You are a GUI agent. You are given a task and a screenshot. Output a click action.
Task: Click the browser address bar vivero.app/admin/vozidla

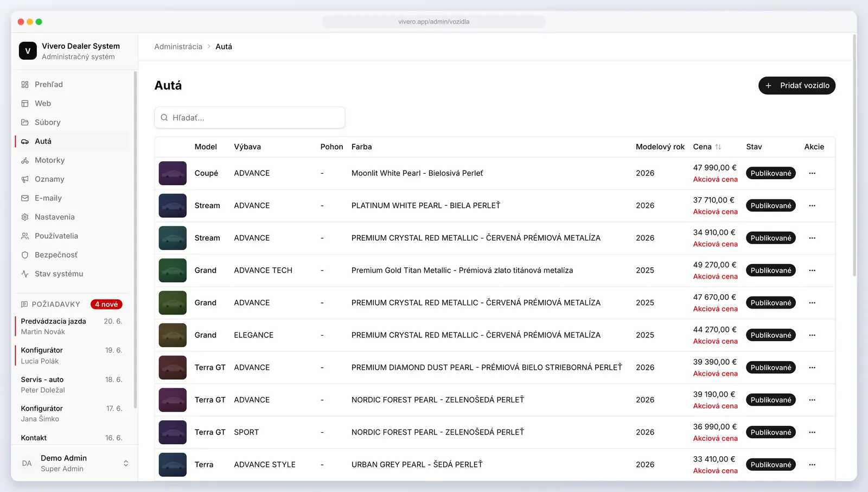[x=434, y=22]
